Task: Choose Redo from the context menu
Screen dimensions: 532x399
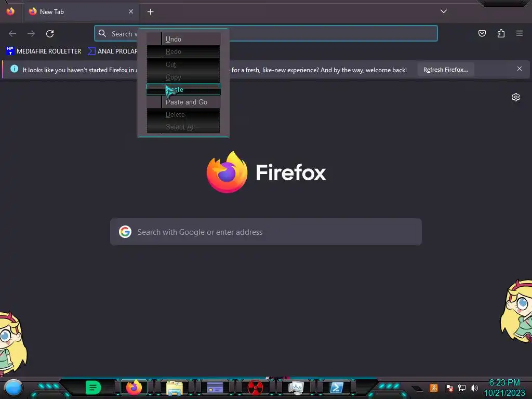Action: click(183, 51)
